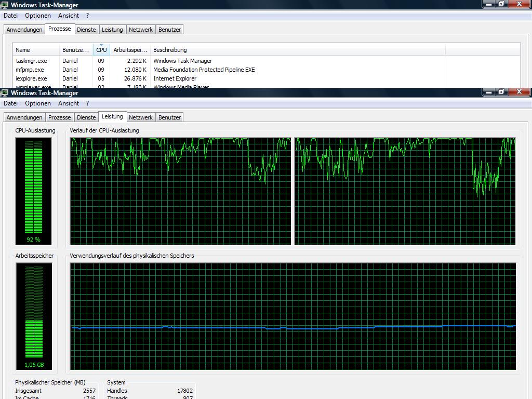Sort processes by Name column header
532x399 pixels.
[36, 50]
